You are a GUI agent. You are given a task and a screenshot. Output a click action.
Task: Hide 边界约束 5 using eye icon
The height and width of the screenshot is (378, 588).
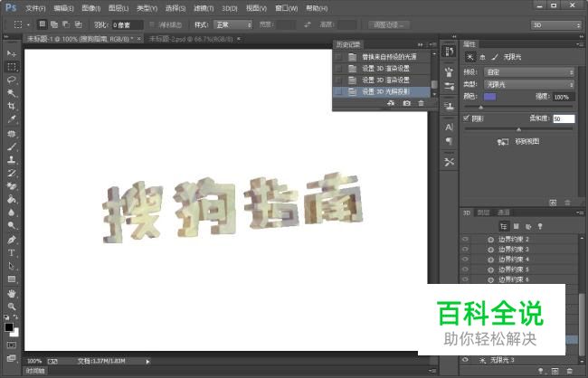click(x=465, y=269)
